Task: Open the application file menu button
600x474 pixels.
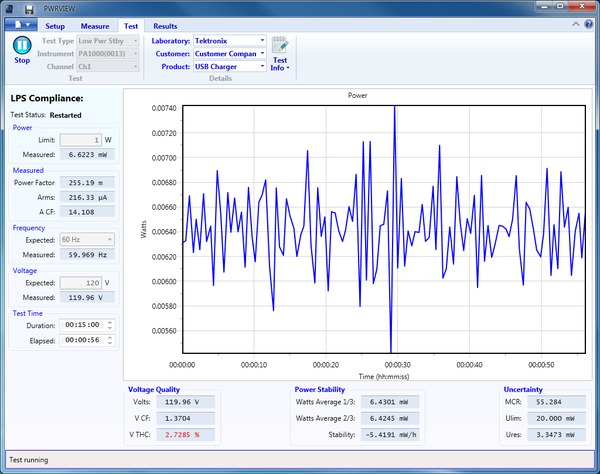Action: point(22,25)
